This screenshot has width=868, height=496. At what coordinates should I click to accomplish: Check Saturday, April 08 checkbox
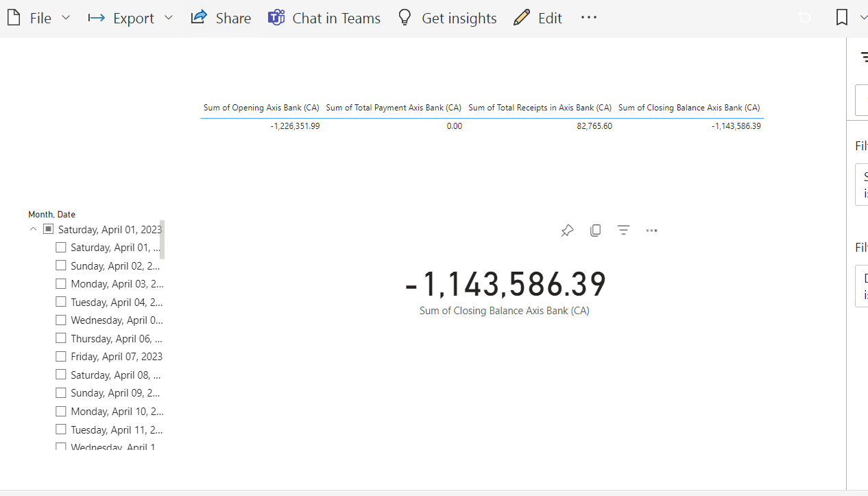point(61,375)
